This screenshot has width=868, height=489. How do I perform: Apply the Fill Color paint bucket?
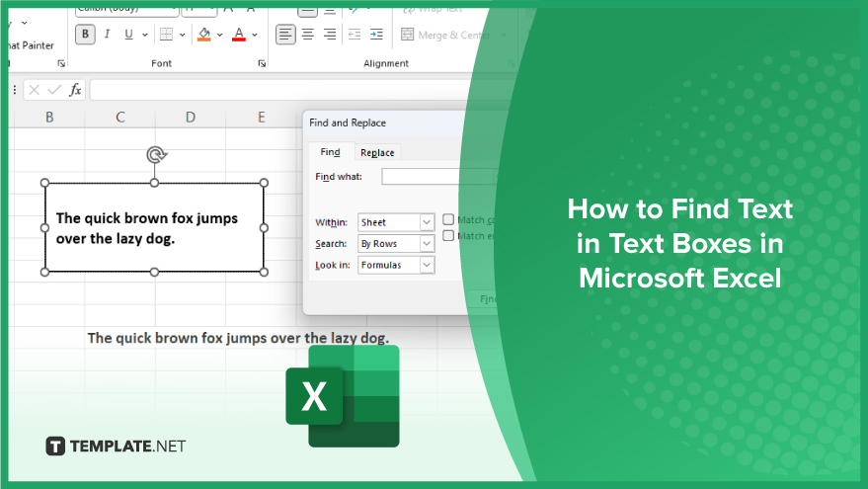click(204, 35)
